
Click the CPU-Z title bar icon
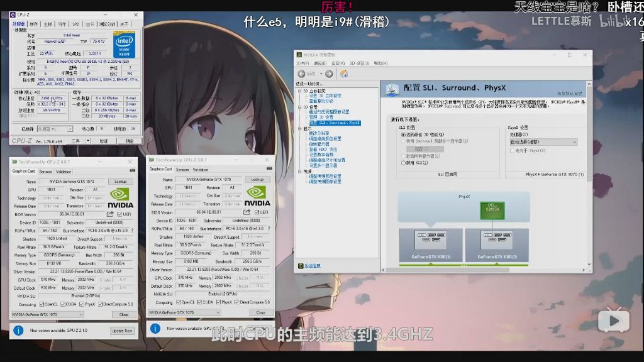(x=13, y=15)
